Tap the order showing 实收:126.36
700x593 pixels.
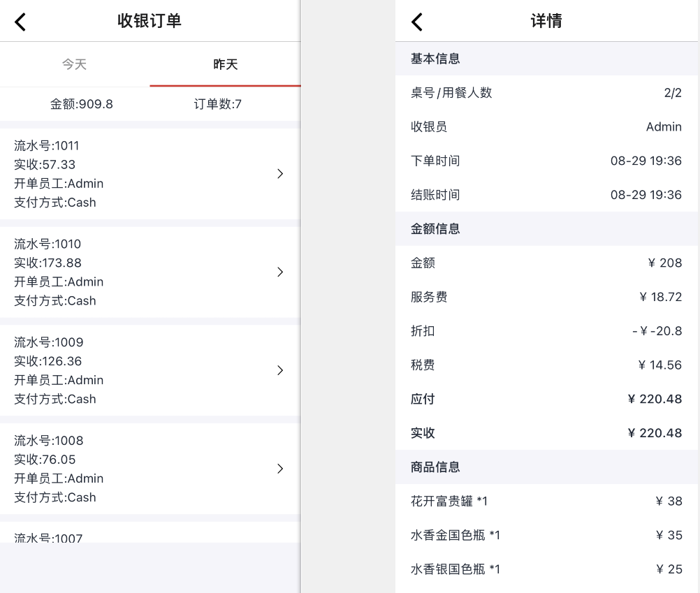(x=150, y=370)
